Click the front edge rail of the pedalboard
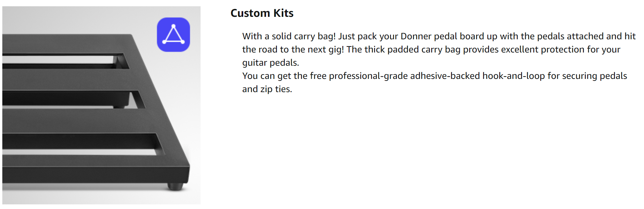Viewport: 644px width, 209px height. (96, 174)
